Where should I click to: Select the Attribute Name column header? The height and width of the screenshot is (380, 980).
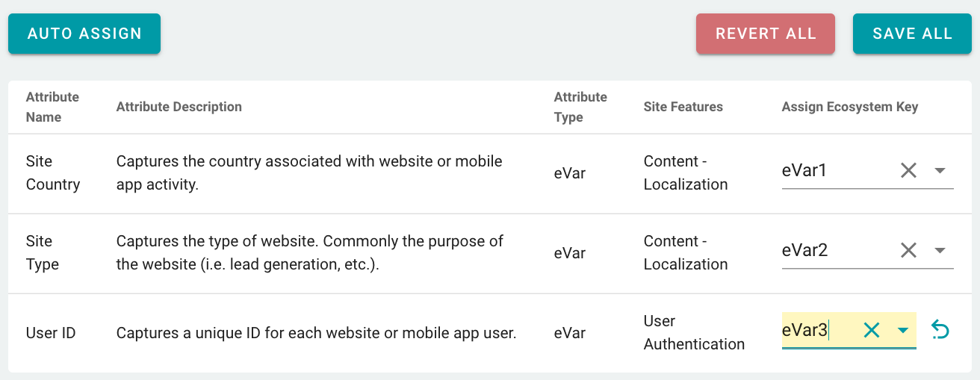click(x=52, y=107)
